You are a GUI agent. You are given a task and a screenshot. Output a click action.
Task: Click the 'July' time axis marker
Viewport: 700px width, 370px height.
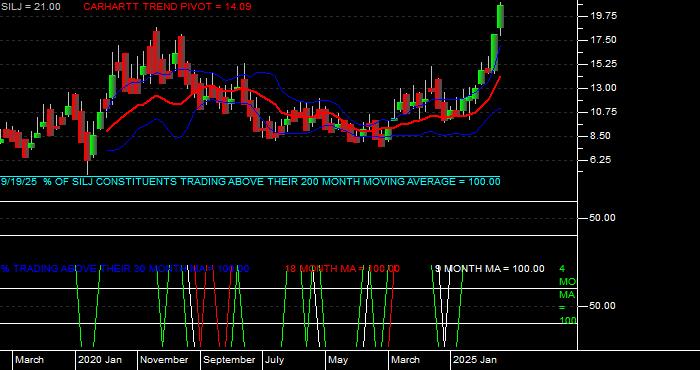click(275, 360)
